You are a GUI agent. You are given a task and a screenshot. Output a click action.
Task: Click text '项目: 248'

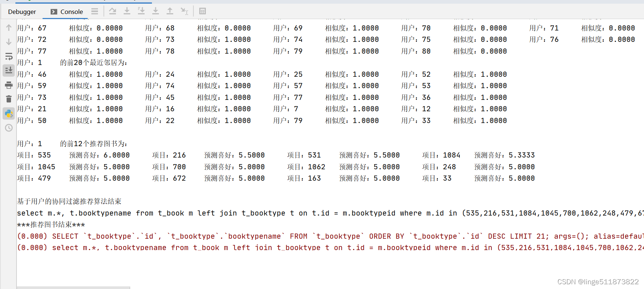(439, 167)
